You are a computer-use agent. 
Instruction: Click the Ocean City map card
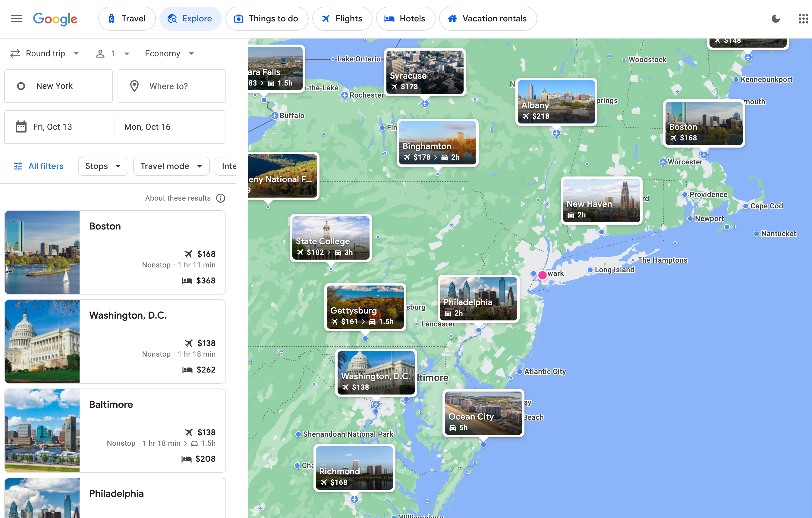click(x=483, y=413)
